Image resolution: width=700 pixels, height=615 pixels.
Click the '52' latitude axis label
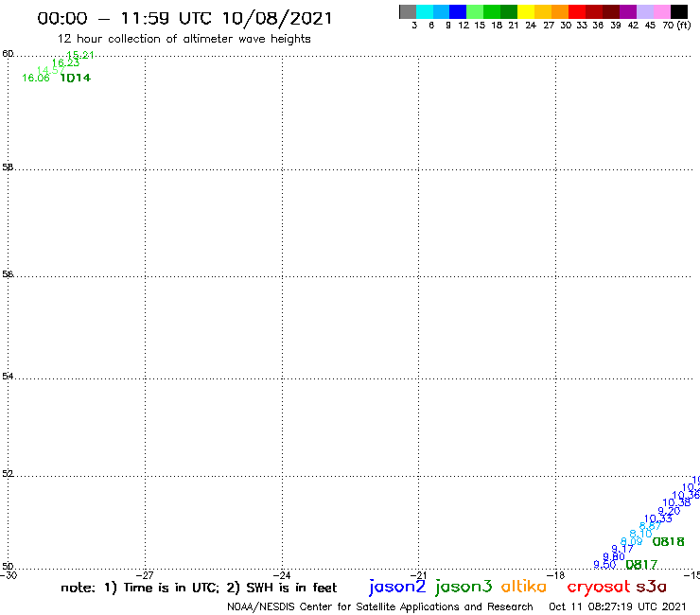click(8, 474)
